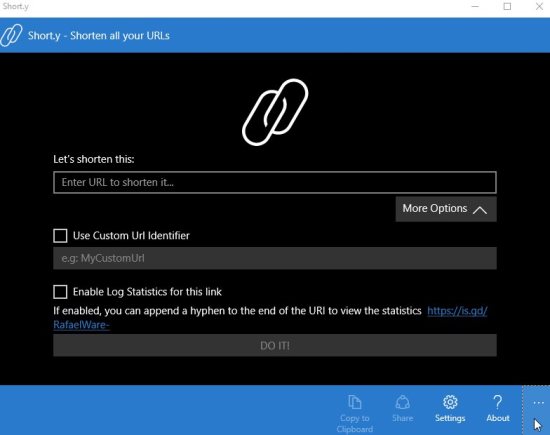Click the Short.y chain-link logo in header
550x435 pixels.
(11, 35)
